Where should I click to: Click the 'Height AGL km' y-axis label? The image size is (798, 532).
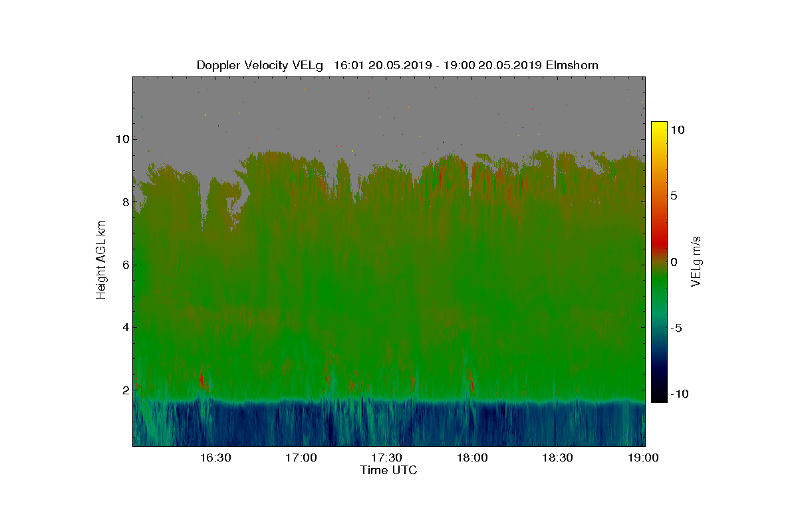coord(101,261)
